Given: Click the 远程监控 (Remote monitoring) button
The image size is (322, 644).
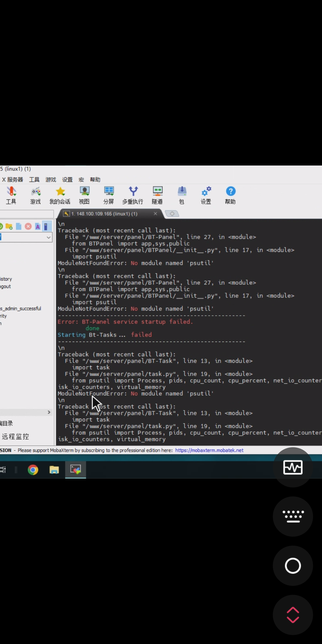Looking at the screenshot, I should point(16,436).
